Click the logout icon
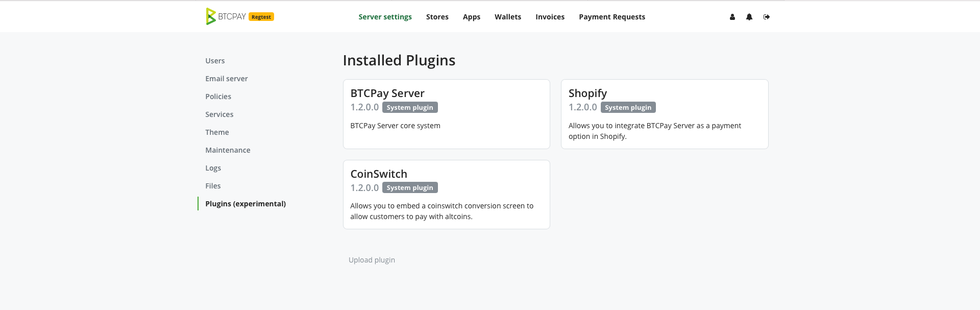 click(x=767, y=17)
